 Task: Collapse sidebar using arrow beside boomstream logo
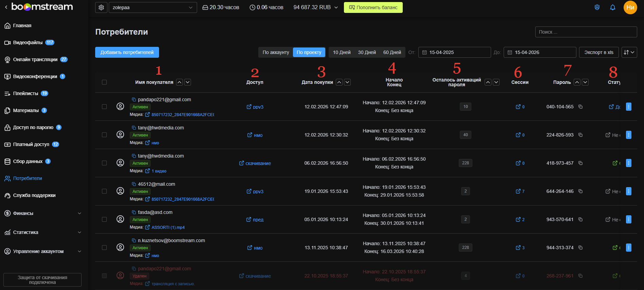tap(6, 7)
